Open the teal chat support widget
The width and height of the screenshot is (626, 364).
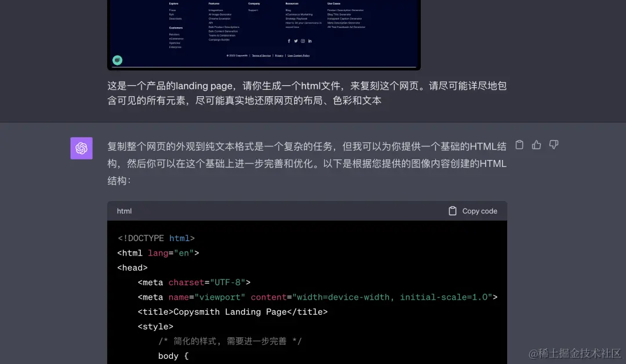117,60
